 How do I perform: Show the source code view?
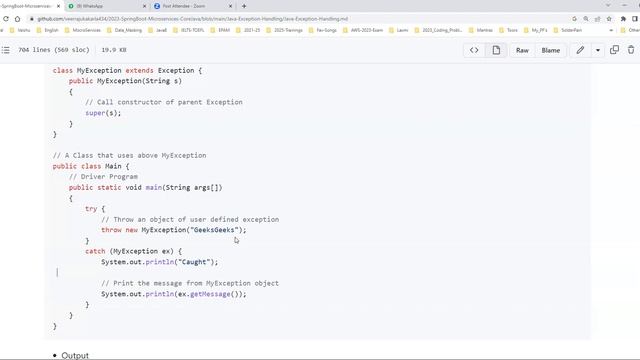(474, 50)
